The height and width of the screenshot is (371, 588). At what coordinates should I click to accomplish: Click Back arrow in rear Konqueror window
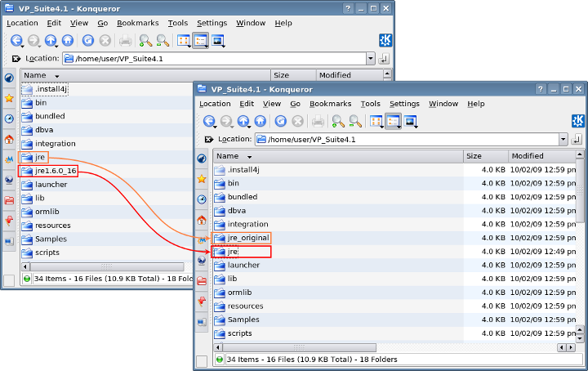click(x=16, y=41)
